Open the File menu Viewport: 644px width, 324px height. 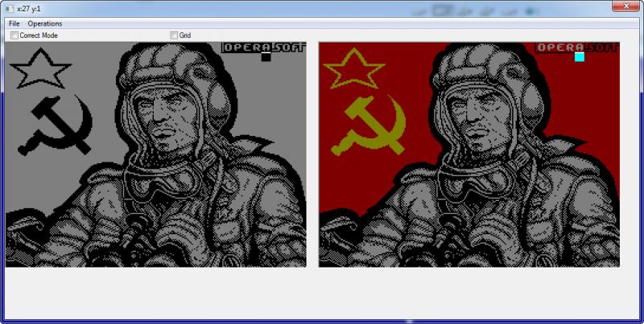pos(14,24)
